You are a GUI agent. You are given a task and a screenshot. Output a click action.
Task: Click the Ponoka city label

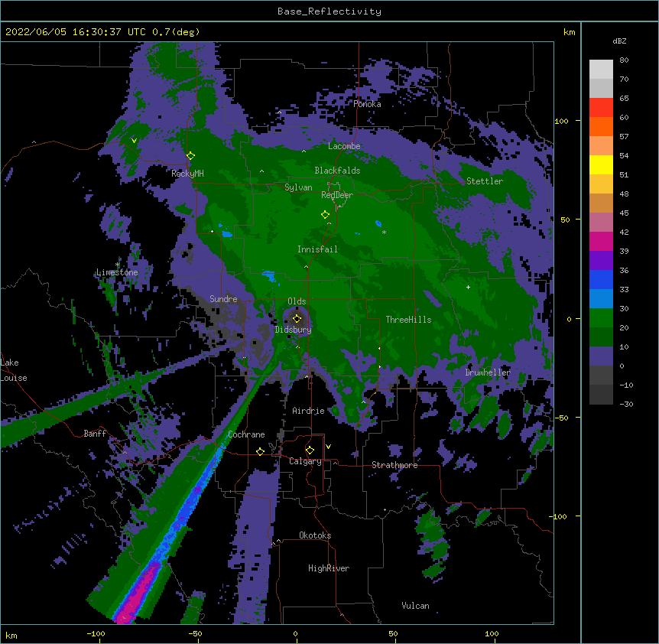[367, 104]
